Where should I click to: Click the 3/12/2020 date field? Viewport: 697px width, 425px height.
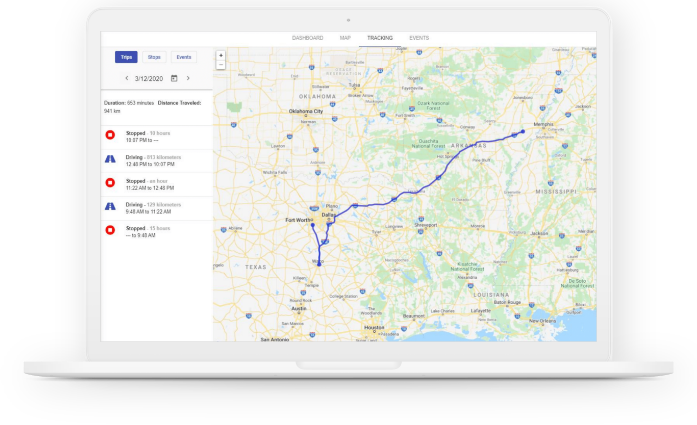click(x=149, y=78)
